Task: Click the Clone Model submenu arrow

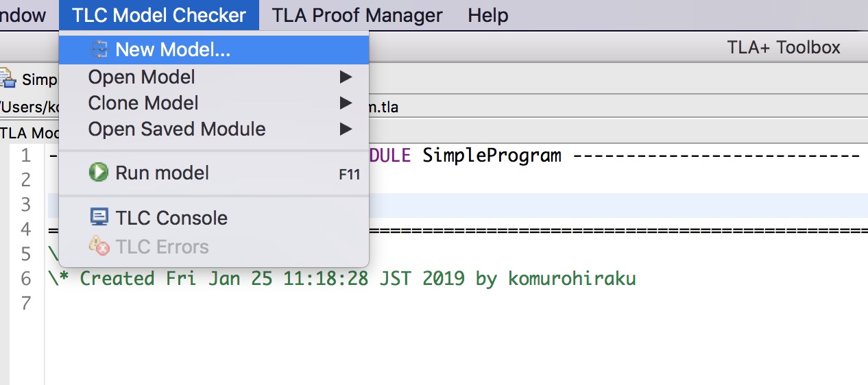Action: [x=346, y=103]
